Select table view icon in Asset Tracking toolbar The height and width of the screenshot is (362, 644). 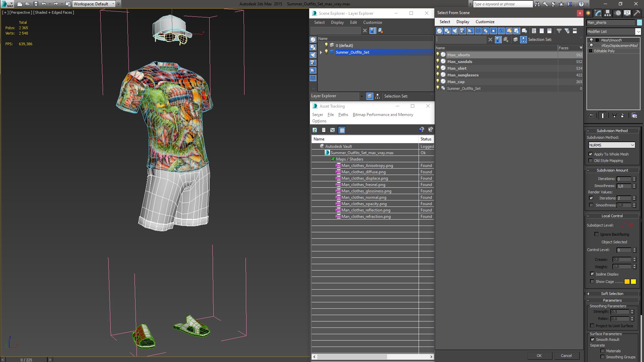click(342, 130)
